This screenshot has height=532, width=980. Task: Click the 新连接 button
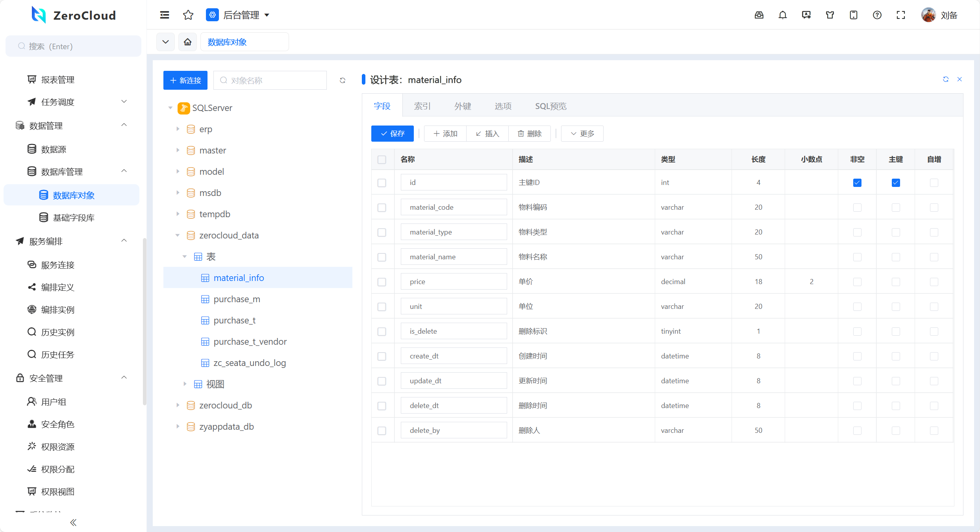coord(185,80)
